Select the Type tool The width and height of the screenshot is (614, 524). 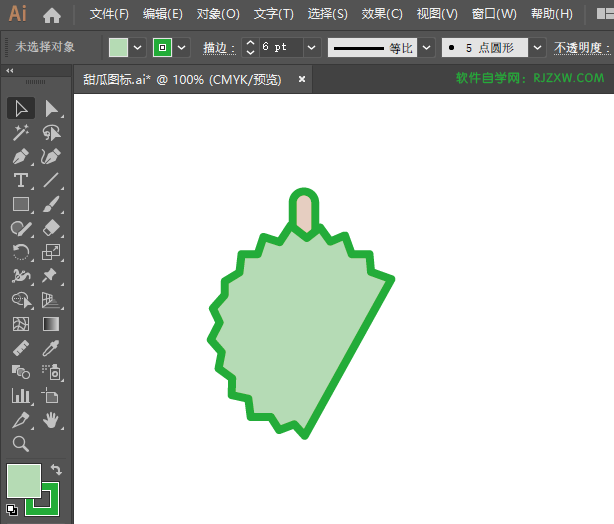pos(21,181)
